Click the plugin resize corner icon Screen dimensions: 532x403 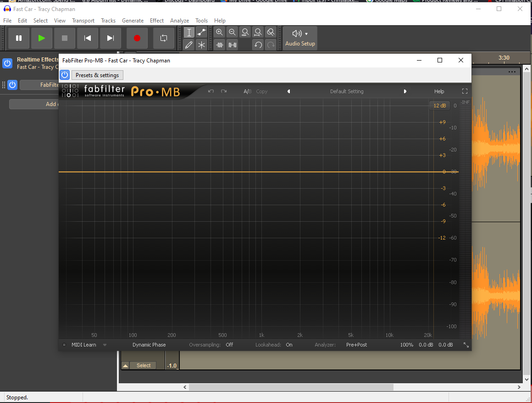(466, 345)
